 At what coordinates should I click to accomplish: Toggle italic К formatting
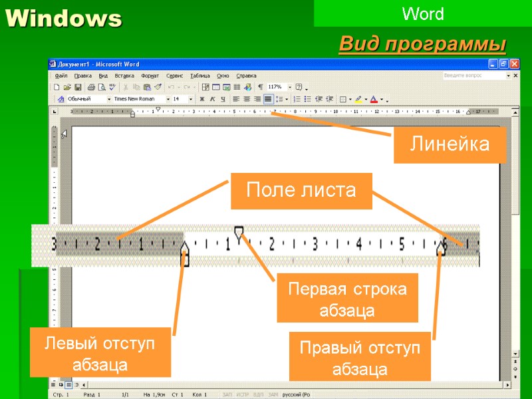212,99
